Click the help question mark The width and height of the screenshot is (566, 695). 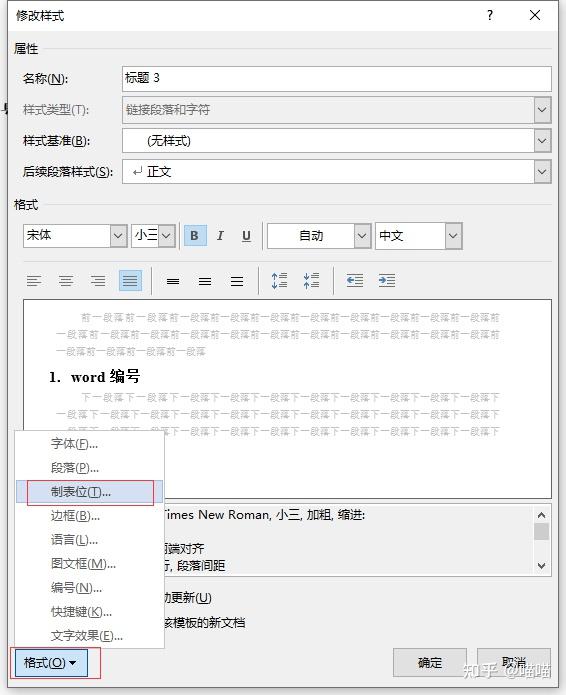pyautogui.click(x=490, y=16)
